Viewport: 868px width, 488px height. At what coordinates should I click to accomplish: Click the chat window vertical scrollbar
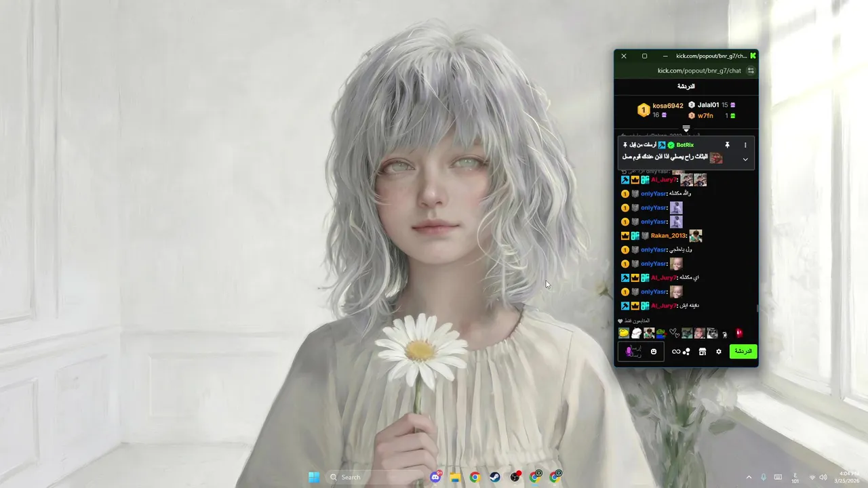click(757, 308)
